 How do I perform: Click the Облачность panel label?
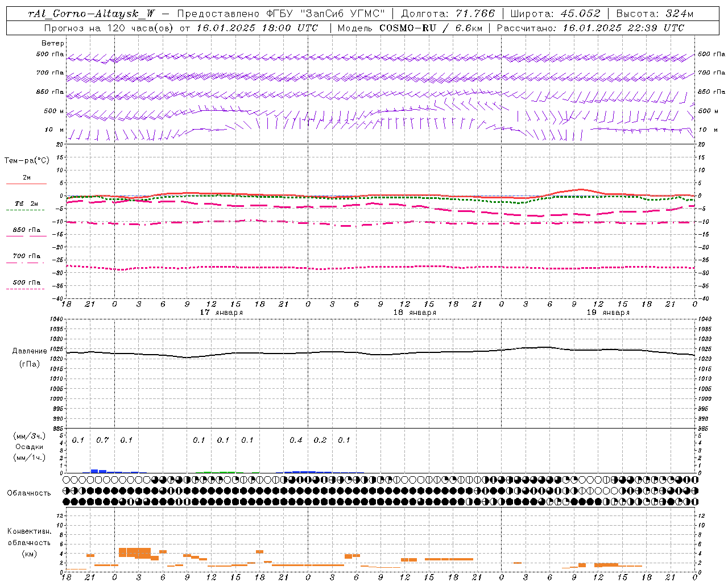tap(29, 493)
